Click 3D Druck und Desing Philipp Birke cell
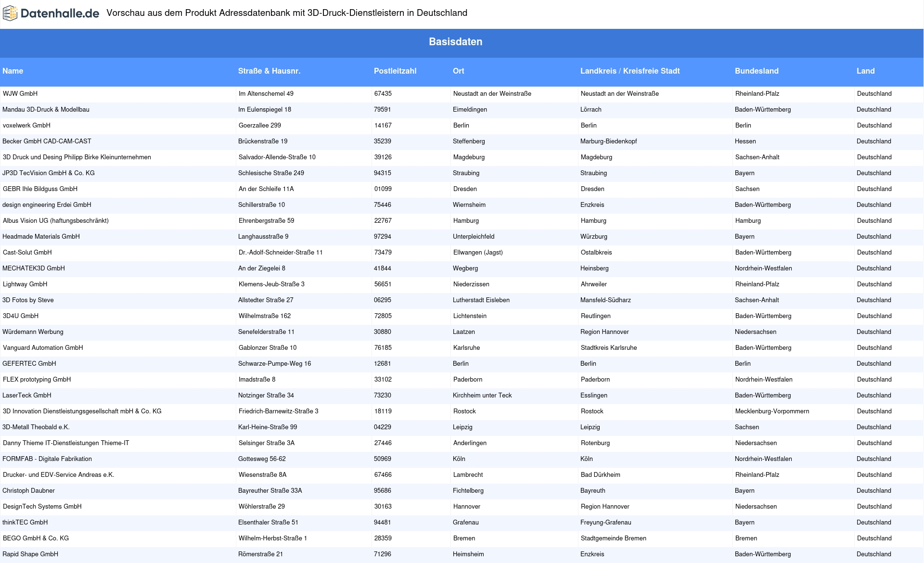The image size is (924, 563). coord(77,157)
